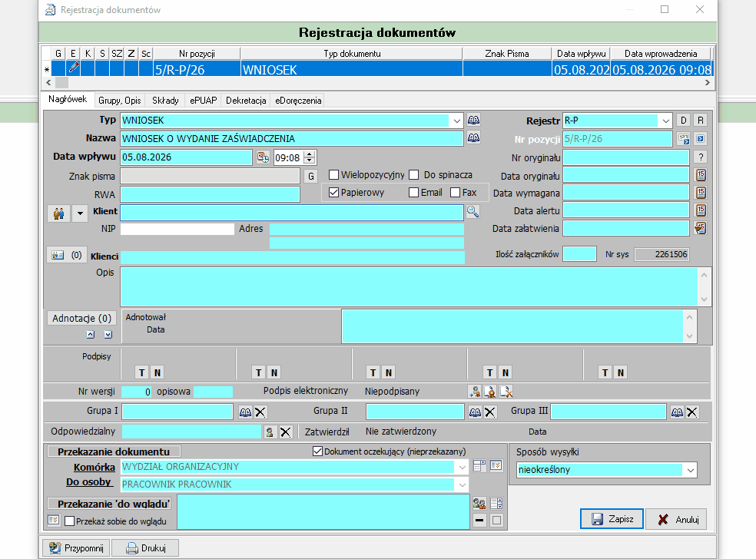Open the Nazwa dictionary book icon
Viewport: 756px width, 559px height.
pos(473,138)
